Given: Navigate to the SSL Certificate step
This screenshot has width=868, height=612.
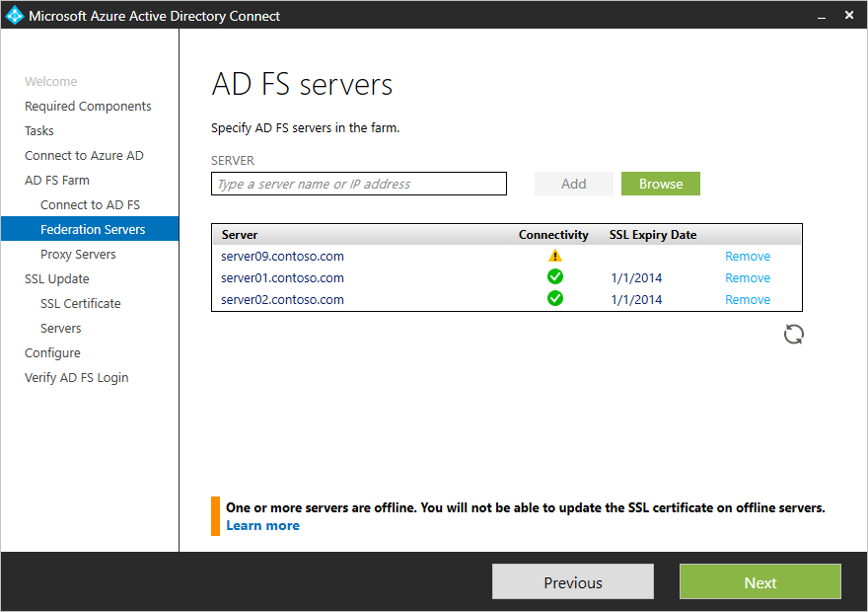Looking at the screenshot, I should coord(80,303).
